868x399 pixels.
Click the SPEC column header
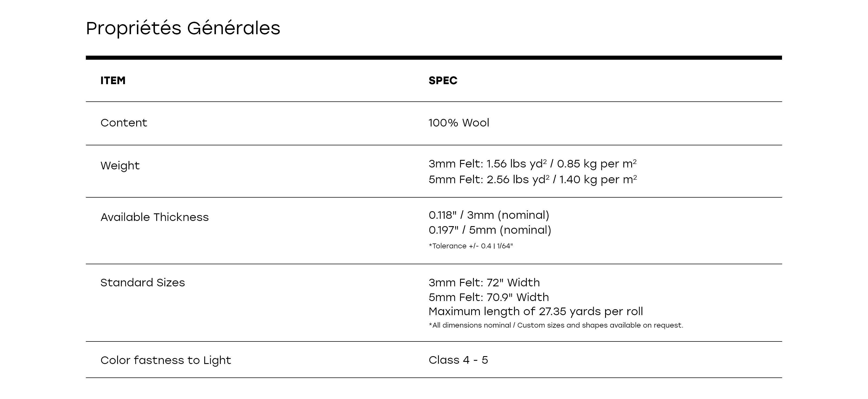pyautogui.click(x=443, y=81)
